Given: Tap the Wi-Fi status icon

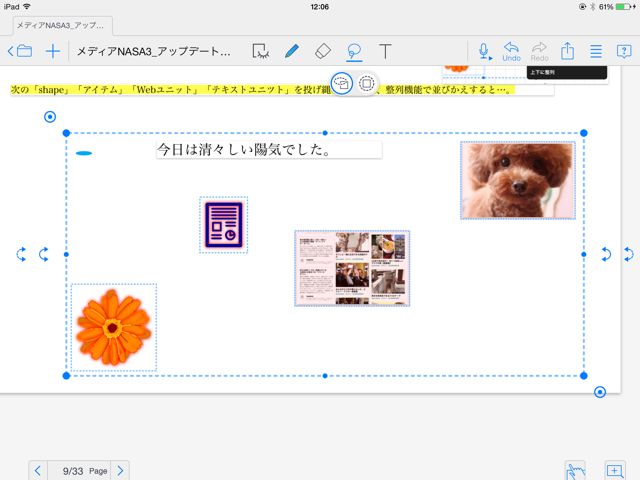Looking at the screenshot, I should pyautogui.click(x=27, y=7).
